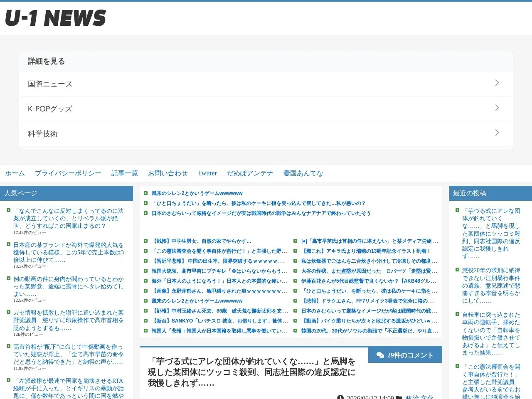Open 【習近平悲報】中国の出生率 article
Image resolution: width=532 pixels, height=399 pixels.
click(x=218, y=261)
